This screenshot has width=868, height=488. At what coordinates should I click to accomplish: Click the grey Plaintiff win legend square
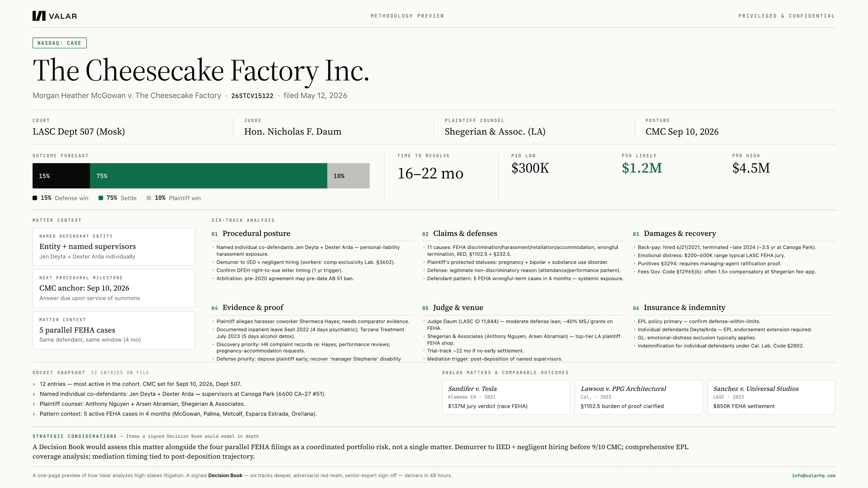[x=149, y=198]
